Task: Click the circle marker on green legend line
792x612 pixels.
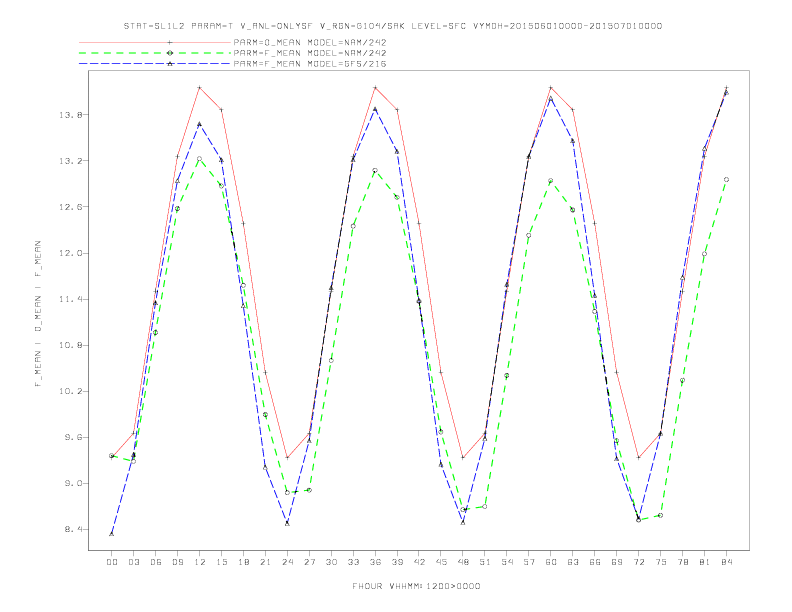Action: [170, 53]
